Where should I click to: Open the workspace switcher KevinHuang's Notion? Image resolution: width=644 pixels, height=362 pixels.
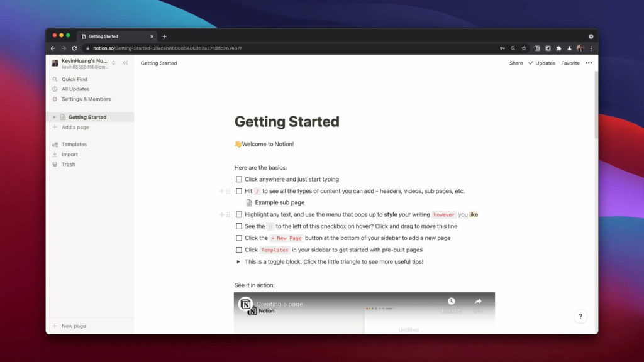click(84, 63)
